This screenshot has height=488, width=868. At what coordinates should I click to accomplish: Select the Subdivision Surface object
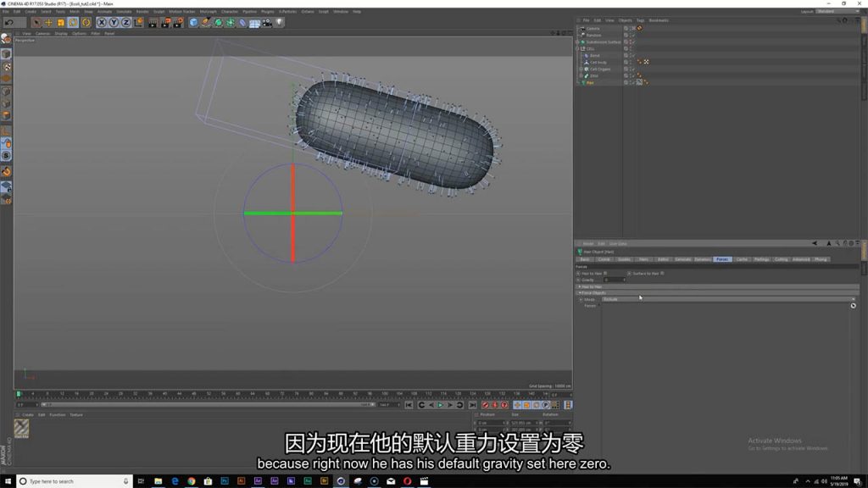604,42
